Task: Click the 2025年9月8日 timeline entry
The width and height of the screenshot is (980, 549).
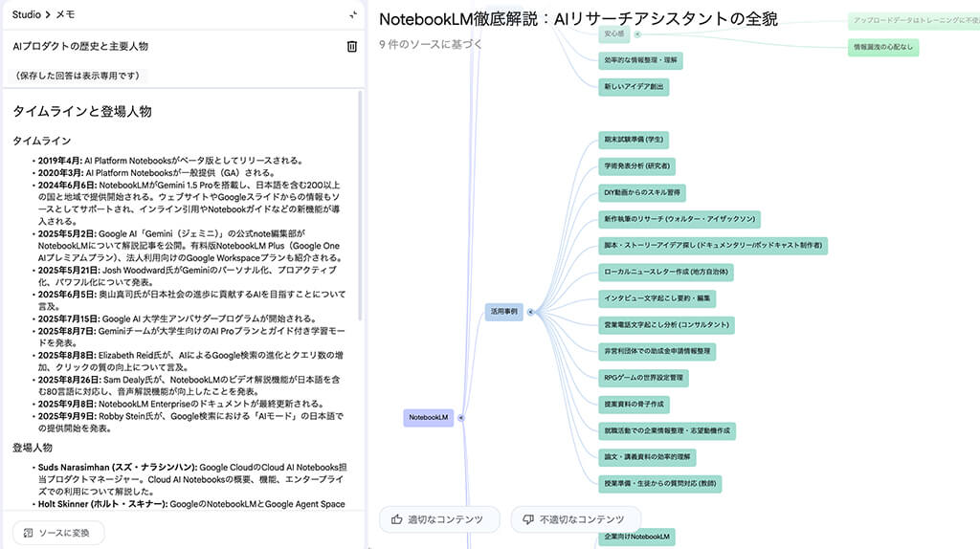Action: (x=181, y=405)
